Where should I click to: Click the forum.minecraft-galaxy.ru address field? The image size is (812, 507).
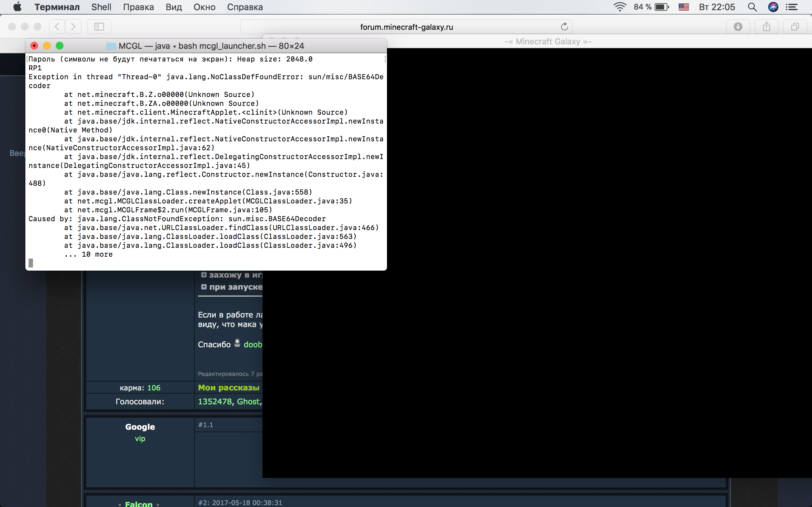[406, 27]
